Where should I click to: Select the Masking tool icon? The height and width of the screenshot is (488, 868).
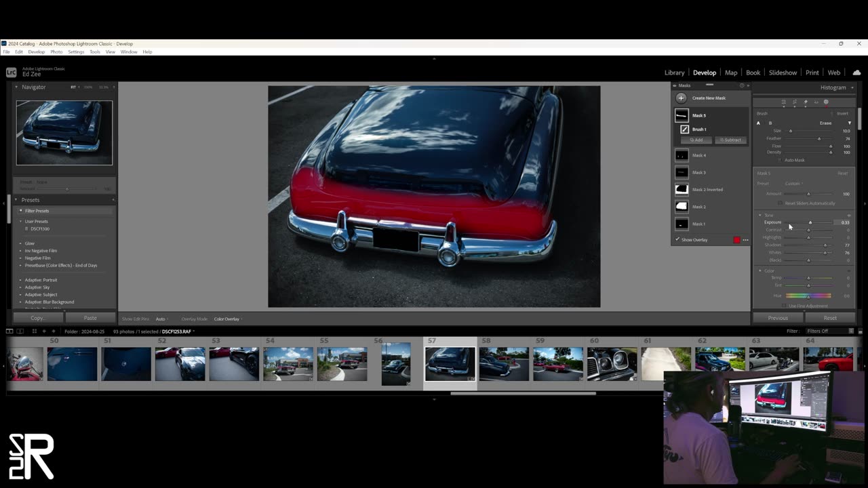[826, 102]
